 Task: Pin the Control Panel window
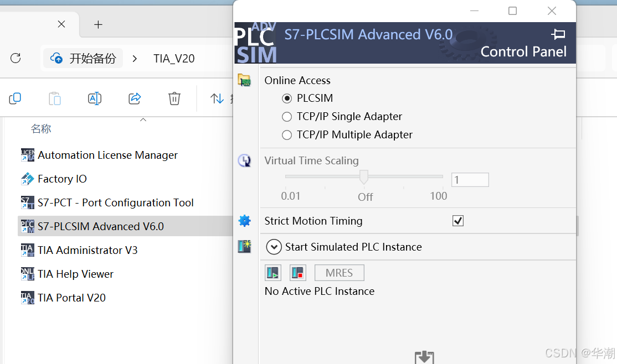(558, 34)
